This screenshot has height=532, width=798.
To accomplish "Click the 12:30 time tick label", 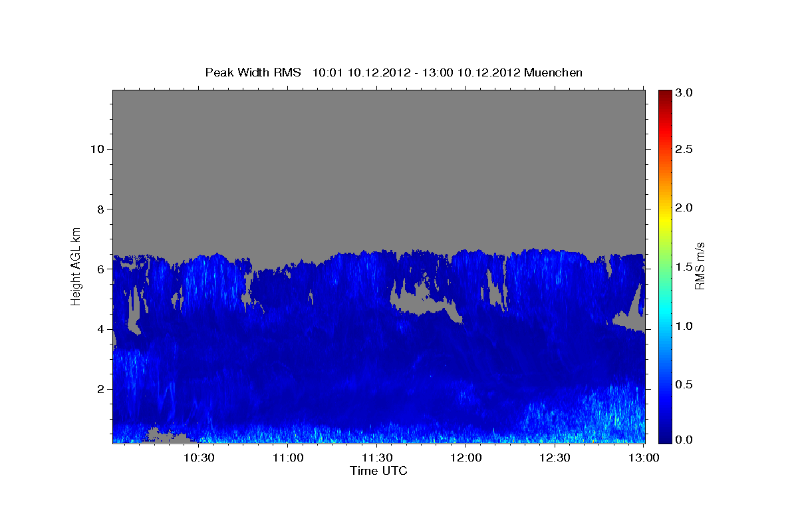I will click(555, 458).
